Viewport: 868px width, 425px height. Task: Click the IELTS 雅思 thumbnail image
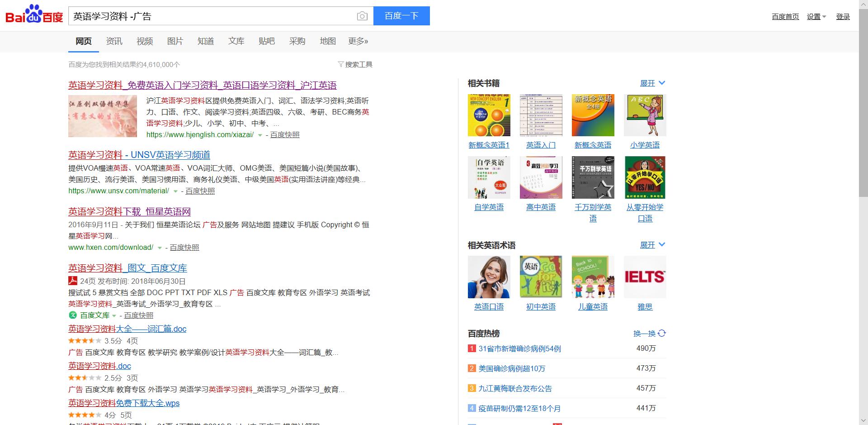(x=645, y=277)
